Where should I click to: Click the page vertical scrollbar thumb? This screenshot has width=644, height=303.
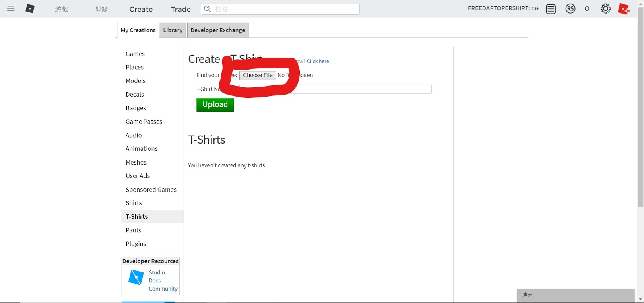[640, 107]
